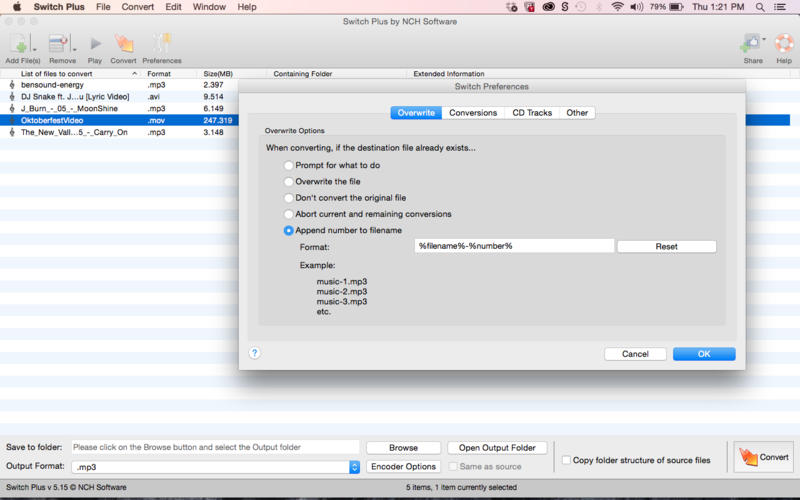Click the Add File(s) toolbar icon
Image resolution: width=800 pixels, height=500 pixels.
(x=19, y=44)
